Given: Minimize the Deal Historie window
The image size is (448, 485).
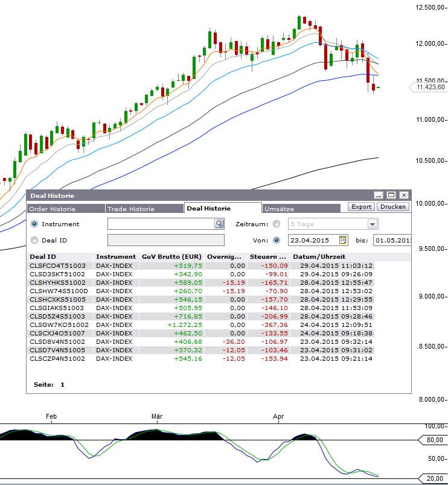Looking at the screenshot, I should (379, 195).
